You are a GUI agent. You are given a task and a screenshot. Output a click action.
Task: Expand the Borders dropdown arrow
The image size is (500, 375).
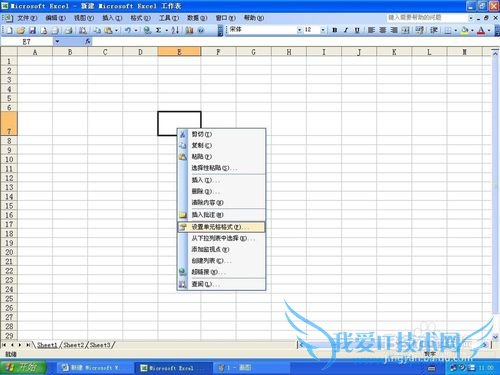[x=456, y=30]
